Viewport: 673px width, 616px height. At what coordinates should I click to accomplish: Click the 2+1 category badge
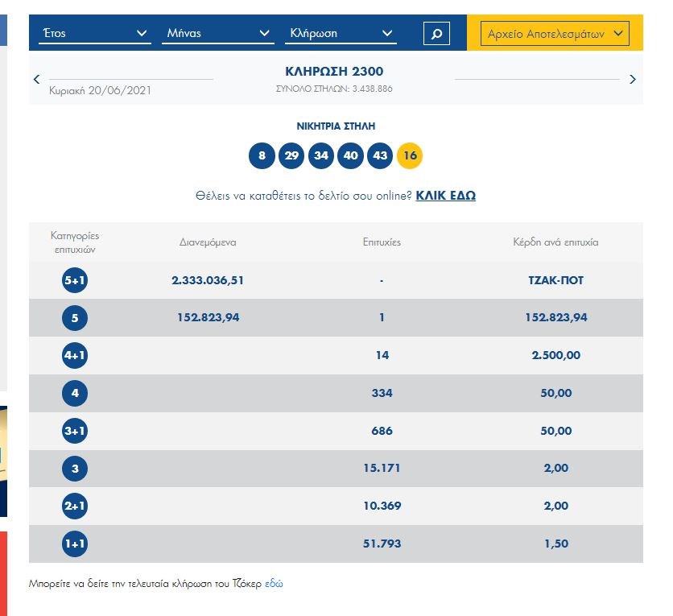click(74, 506)
